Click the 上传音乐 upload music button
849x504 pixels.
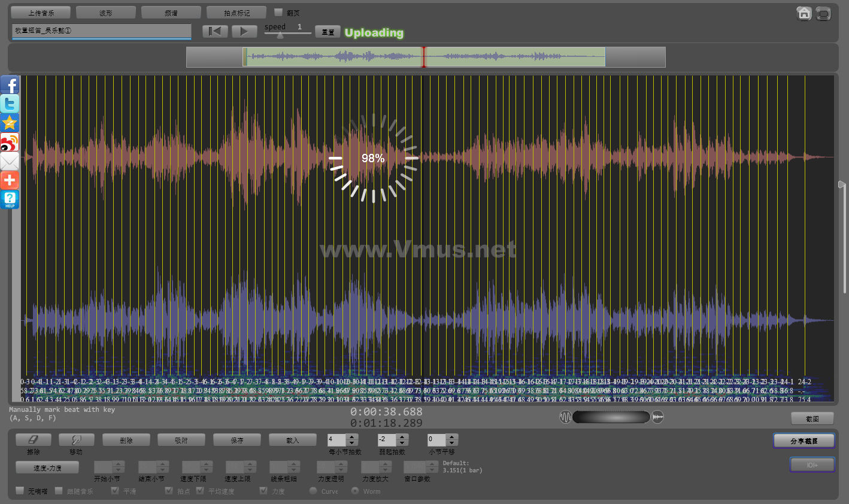[41, 13]
